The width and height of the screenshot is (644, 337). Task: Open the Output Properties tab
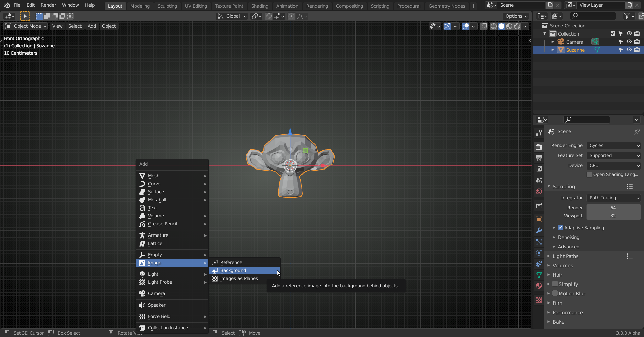pos(539,158)
